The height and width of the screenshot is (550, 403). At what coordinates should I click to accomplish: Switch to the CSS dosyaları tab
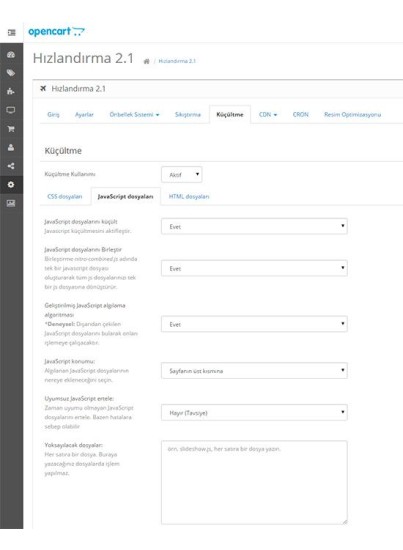pos(65,196)
